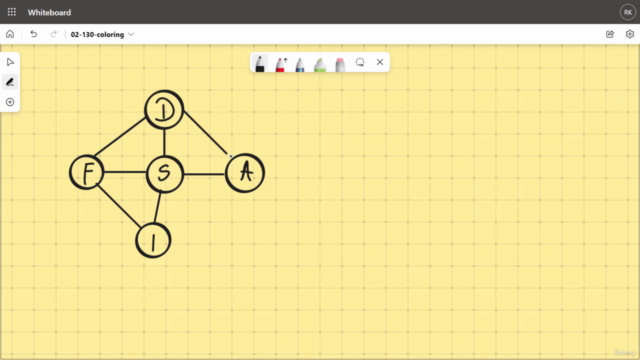This screenshot has width=640, height=360.
Task: Open the app launcher grid
Action: tap(11, 12)
